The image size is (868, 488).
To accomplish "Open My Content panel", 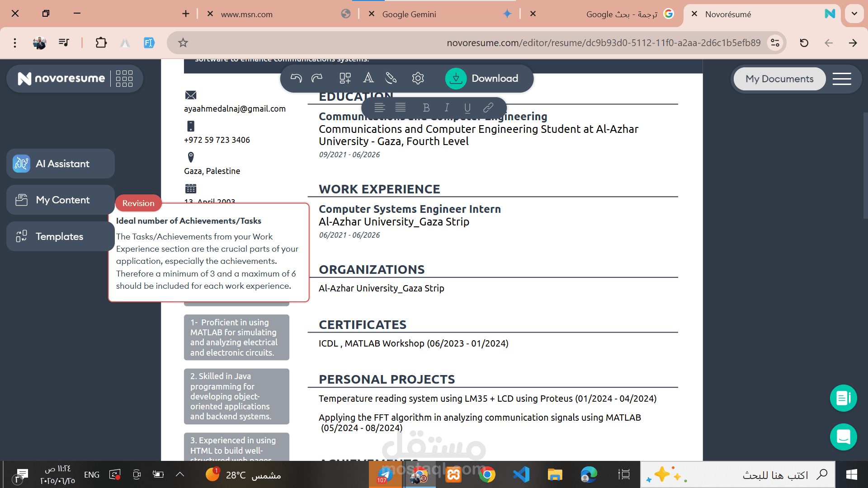I will [61, 200].
